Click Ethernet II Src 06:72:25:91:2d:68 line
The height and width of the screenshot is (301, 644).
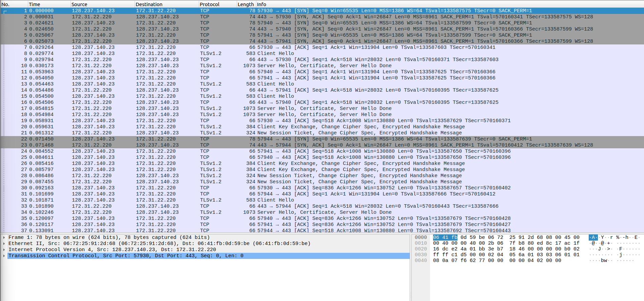[x=159, y=244]
